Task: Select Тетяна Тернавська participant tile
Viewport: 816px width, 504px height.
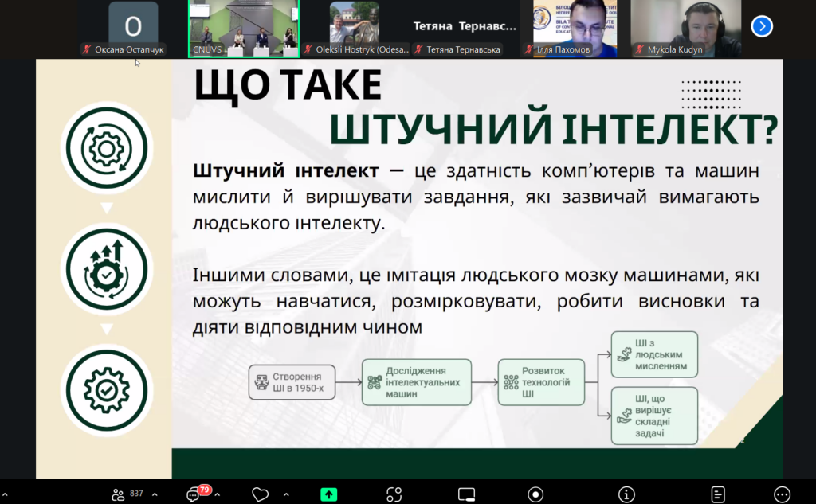Action: tap(465, 28)
